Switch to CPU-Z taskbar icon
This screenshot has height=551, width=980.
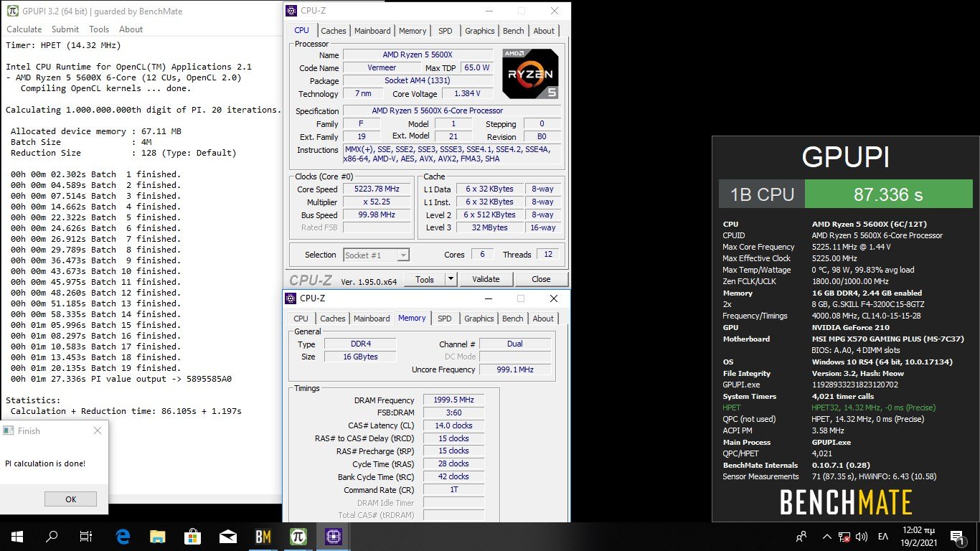click(334, 537)
